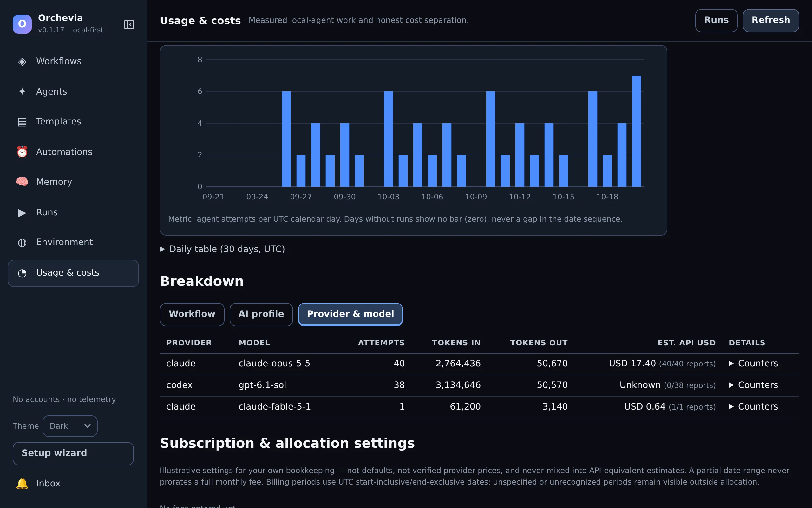Expand Counters for gpt-6.1-sol row
Viewport: 812px width, 508px height.
753,385
